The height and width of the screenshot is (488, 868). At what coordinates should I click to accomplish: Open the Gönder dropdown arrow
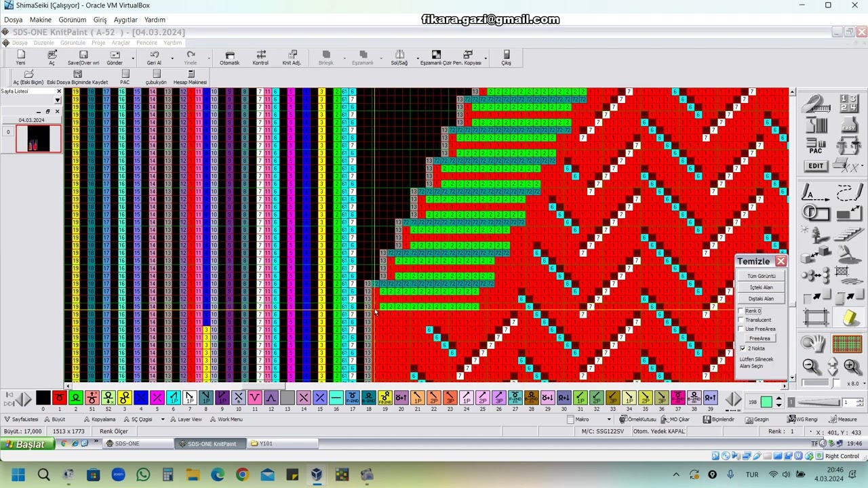133,58
